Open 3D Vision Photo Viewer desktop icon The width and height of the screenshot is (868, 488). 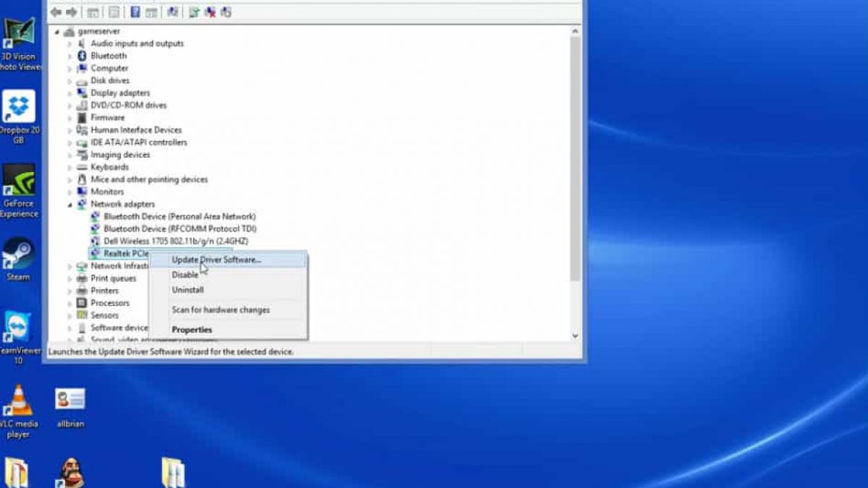(20, 44)
